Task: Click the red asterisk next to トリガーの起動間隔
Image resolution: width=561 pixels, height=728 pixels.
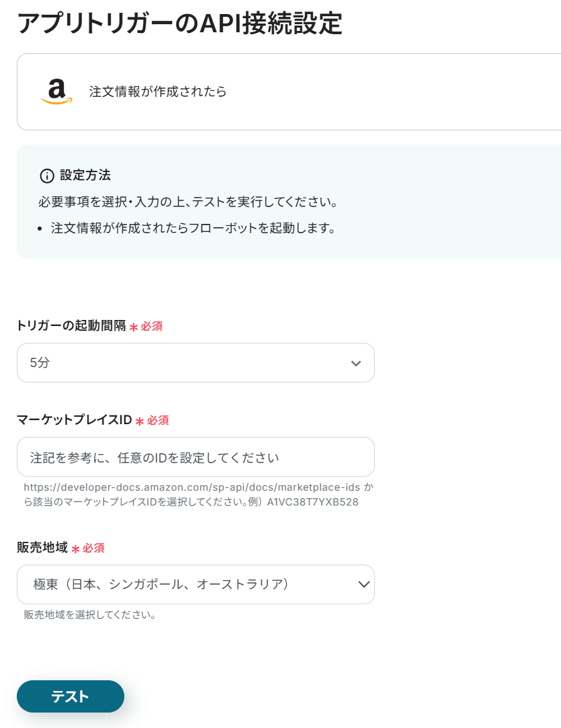Action: tap(133, 327)
